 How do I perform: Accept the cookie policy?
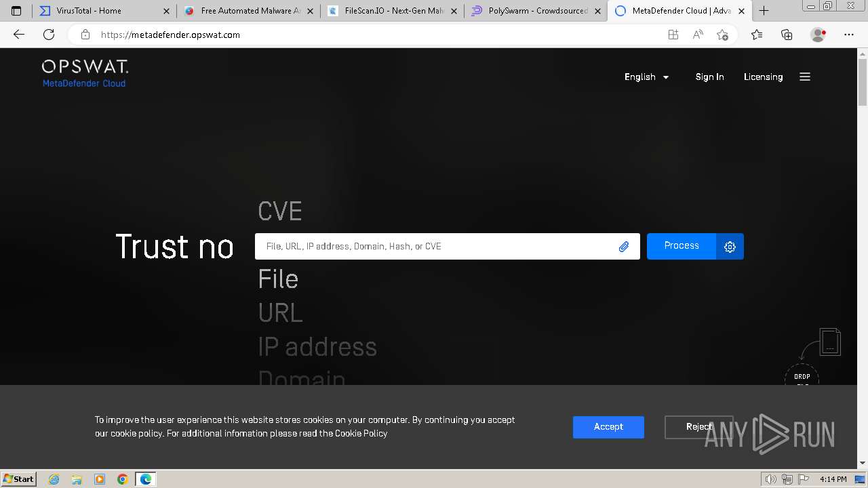[608, 427]
